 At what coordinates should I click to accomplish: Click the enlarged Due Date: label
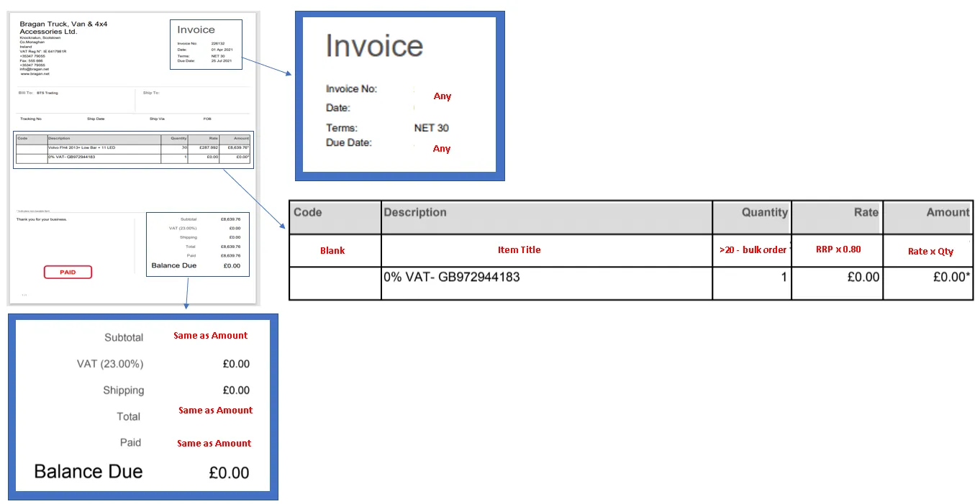(x=348, y=142)
